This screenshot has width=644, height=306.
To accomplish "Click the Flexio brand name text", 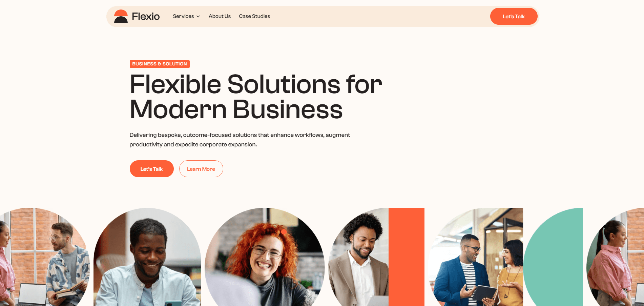I will (x=146, y=16).
